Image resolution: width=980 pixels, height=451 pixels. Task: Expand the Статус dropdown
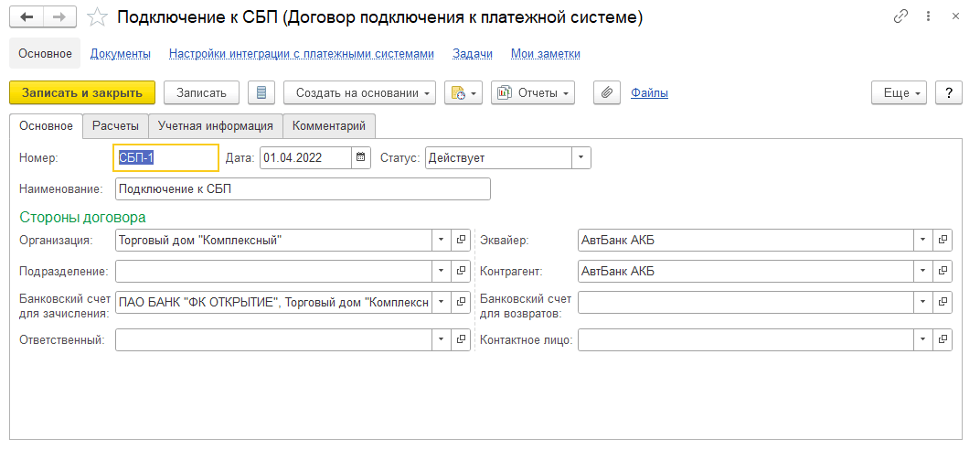pyautogui.click(x=581, y=157)
